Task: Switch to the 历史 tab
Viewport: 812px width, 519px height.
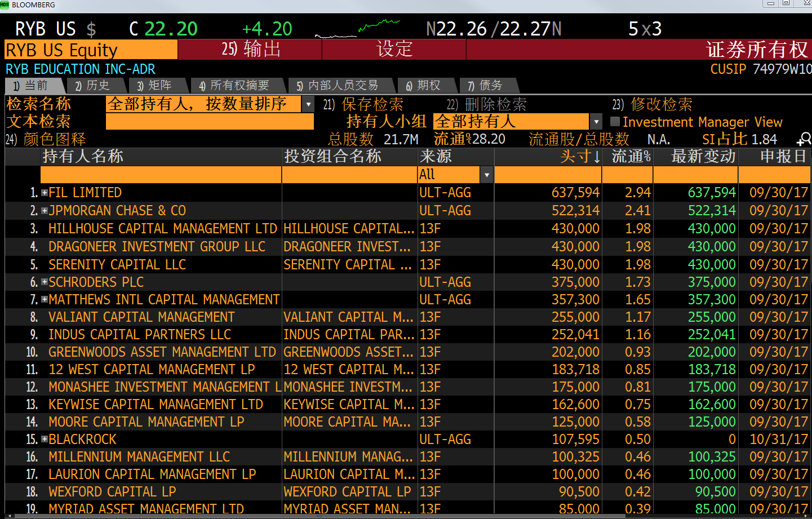Action: tap(96, 86)
